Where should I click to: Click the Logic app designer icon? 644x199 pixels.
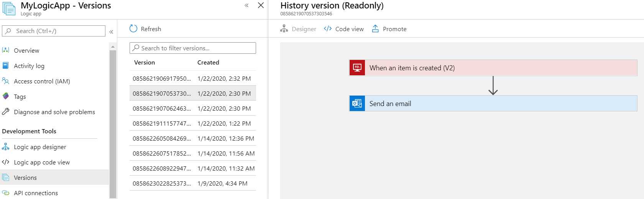click(6, 147)
